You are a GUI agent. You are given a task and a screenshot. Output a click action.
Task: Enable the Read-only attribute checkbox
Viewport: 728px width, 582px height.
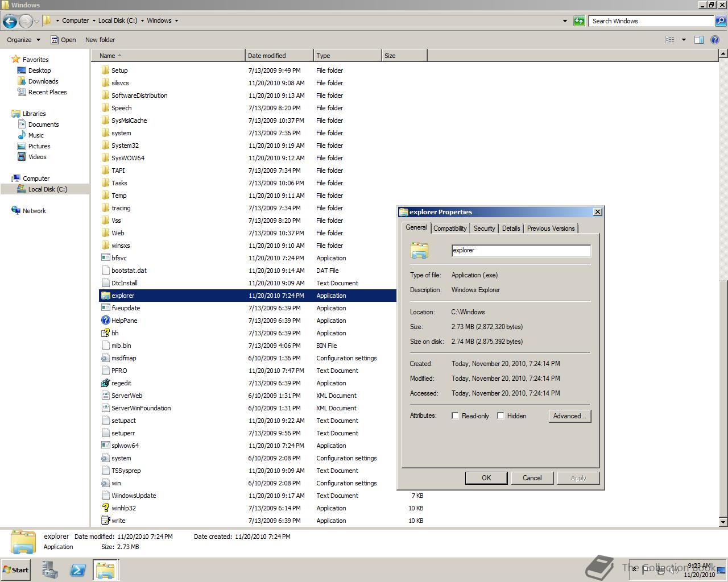tap(455, 416)
